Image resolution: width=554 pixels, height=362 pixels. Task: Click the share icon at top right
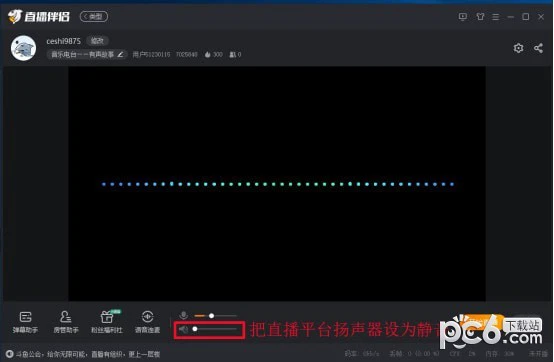[x=538, y=48]
